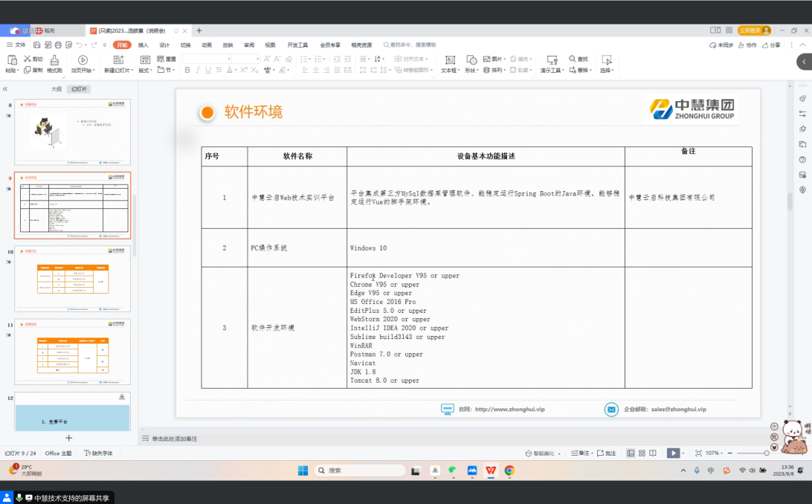Switch to the 设计 (Design) ribbon tab
Viewport: 812px width, 504px height.
(164, 45)
